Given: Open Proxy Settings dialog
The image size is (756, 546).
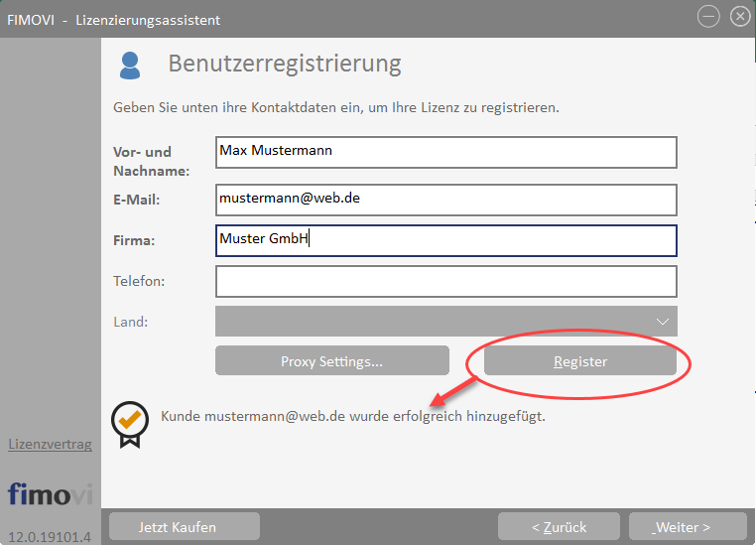Looking at the screenshot, I should pos(332,360).
